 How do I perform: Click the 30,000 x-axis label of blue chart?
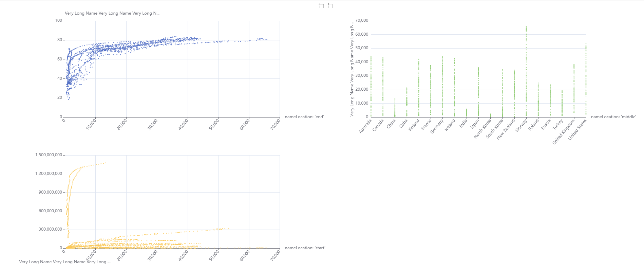point(152,125)
